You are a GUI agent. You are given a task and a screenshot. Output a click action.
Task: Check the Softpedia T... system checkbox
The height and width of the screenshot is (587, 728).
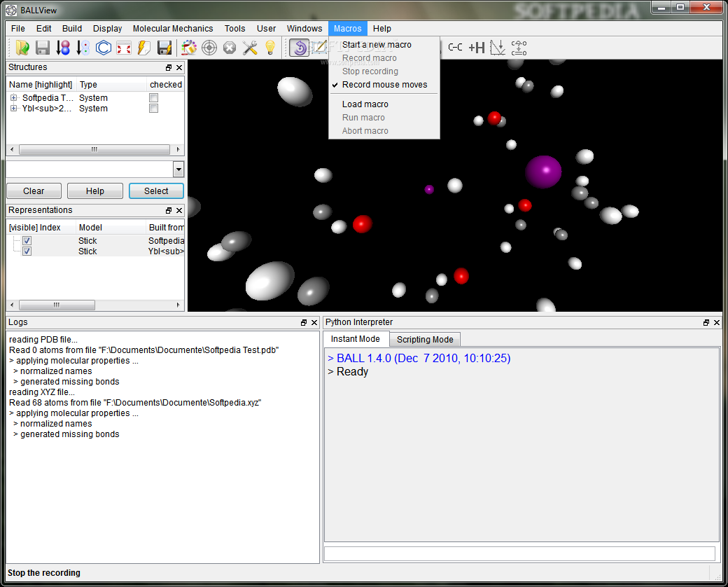click(154, 97)
